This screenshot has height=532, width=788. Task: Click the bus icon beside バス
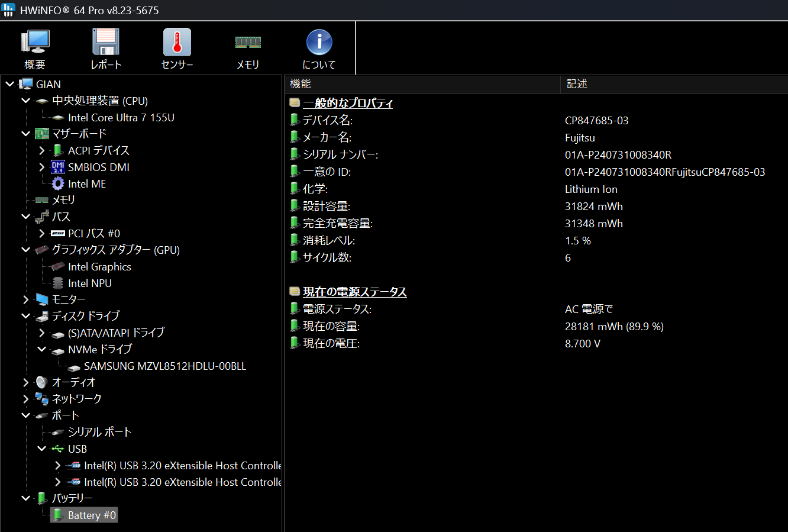pyautogui.click(x=42, y=217)
